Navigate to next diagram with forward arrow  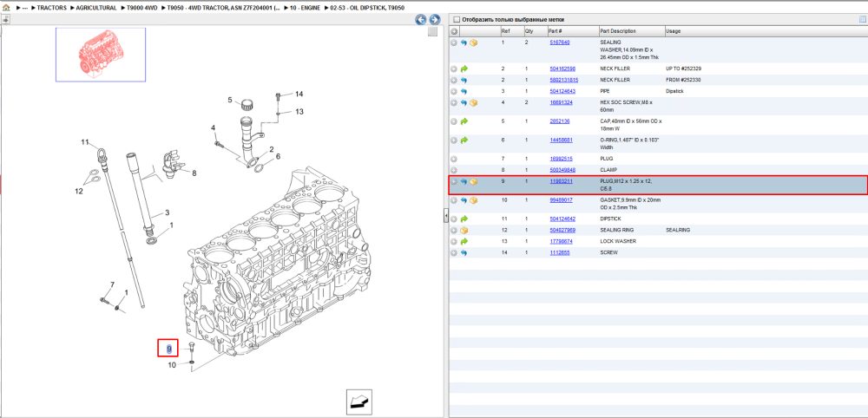point(435,20)
